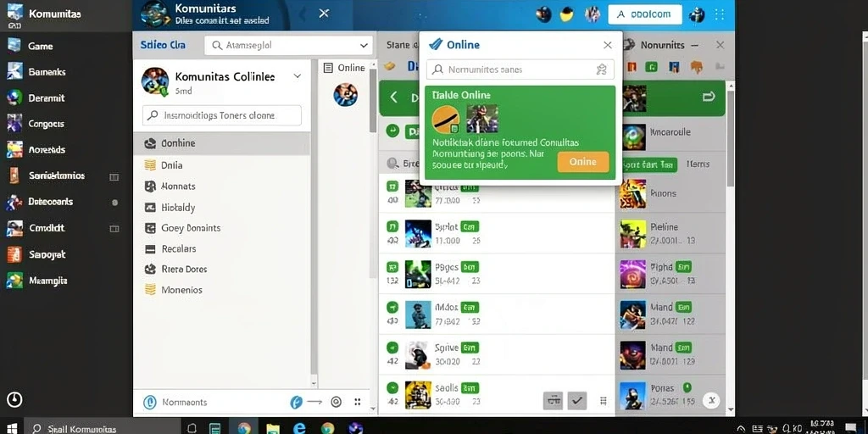Click the Deramit globe icon in the sidebar
Image resolution: width=868 pixels, height=434 pixels.
click(14, 98)
